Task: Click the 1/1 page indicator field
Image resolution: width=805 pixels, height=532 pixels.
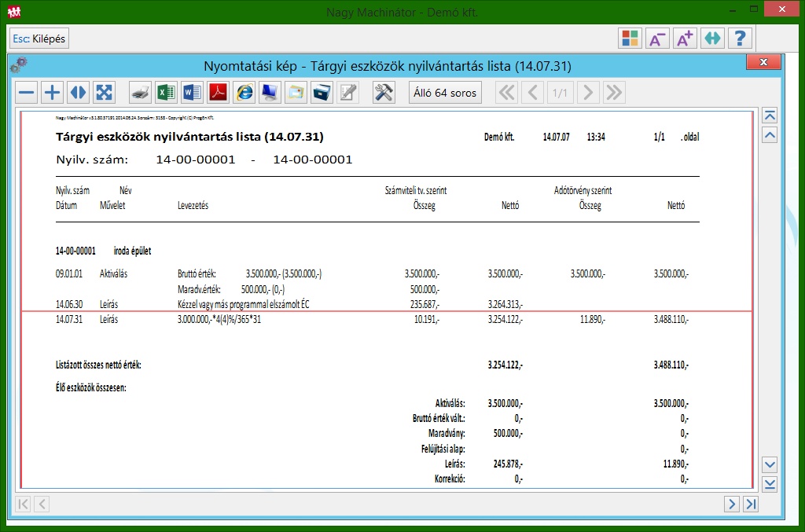Action: (560, 93)
